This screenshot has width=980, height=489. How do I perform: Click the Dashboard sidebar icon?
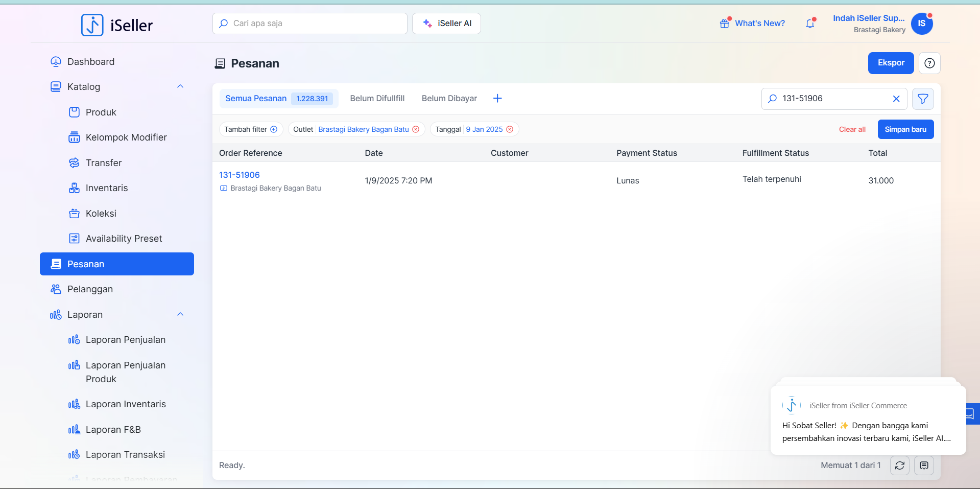point(56,62)
